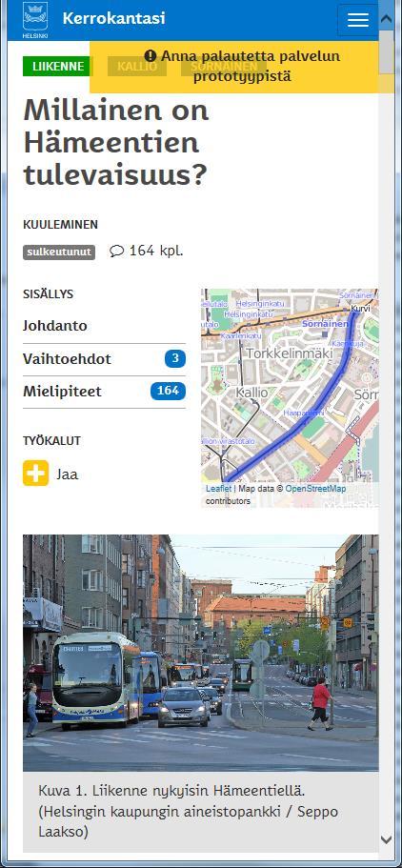Click the 164 kpl. comment count
The height and width of the screenshot is (868, 402).
pyautogui.click(x=156, y=251)
